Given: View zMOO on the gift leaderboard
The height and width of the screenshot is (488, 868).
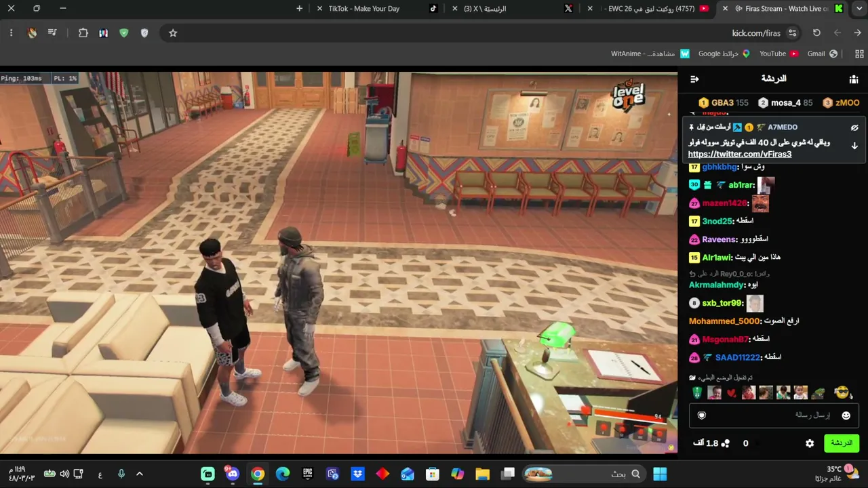Looking at the screenshot, I should [x=841, y=103].
